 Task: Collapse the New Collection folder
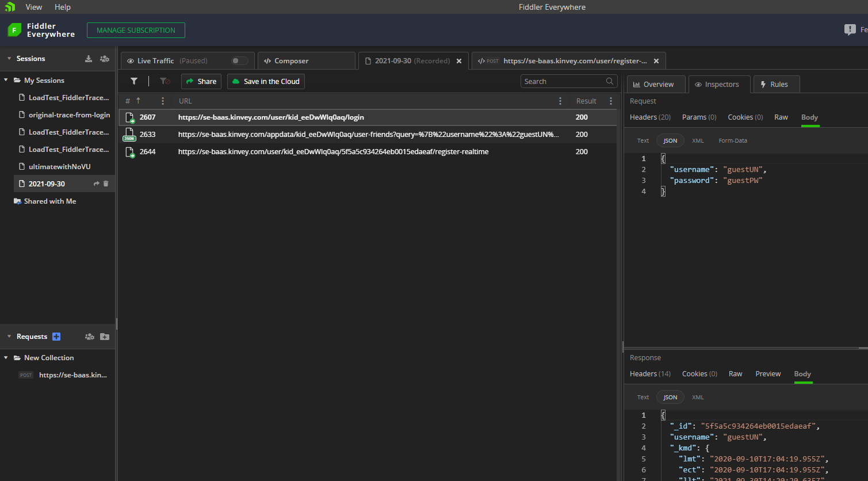click(x=6, y=358)
